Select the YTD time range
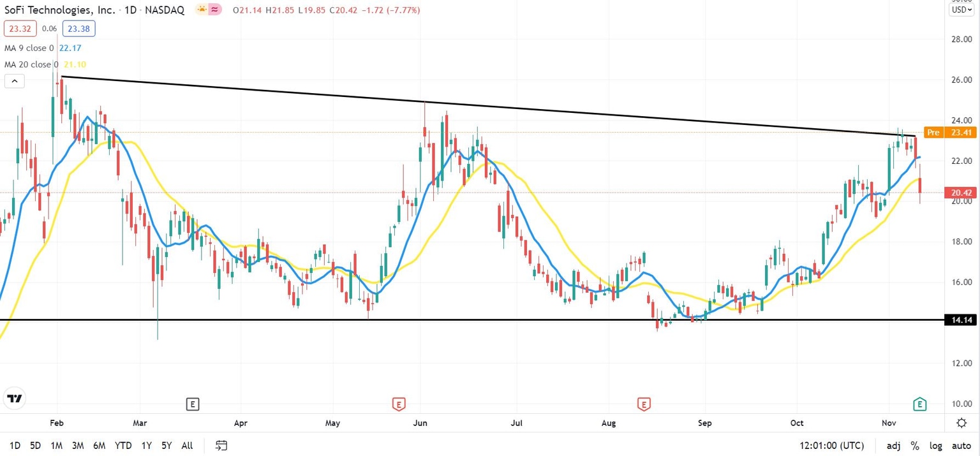Screen dimensions: 980x456 [123, 446]
